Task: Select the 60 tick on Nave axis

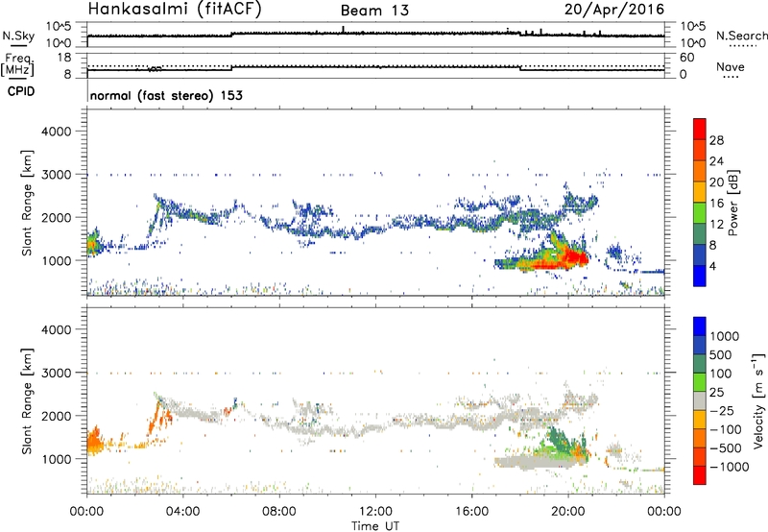Action: pos(686,58)
